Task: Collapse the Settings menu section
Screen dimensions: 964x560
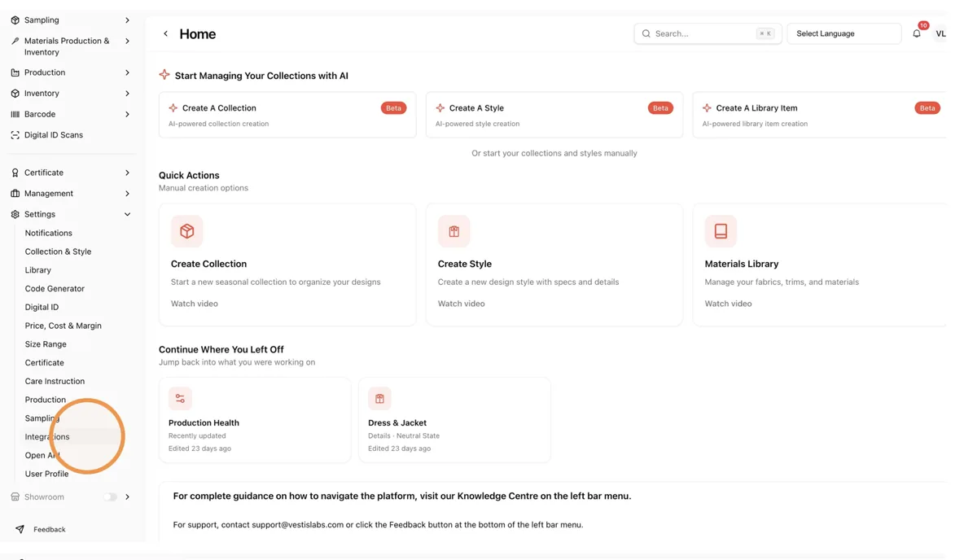Action: coord(127,215)
